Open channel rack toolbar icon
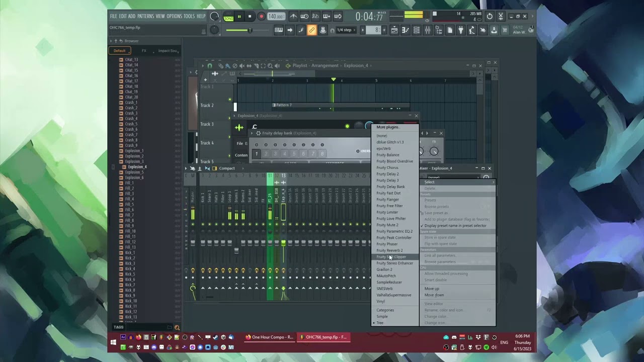Screen dimensions: 644x362 tap(416, 30)
